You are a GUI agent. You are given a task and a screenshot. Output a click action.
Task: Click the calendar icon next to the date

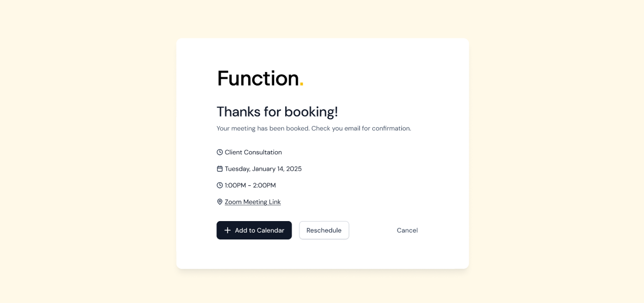220,169
